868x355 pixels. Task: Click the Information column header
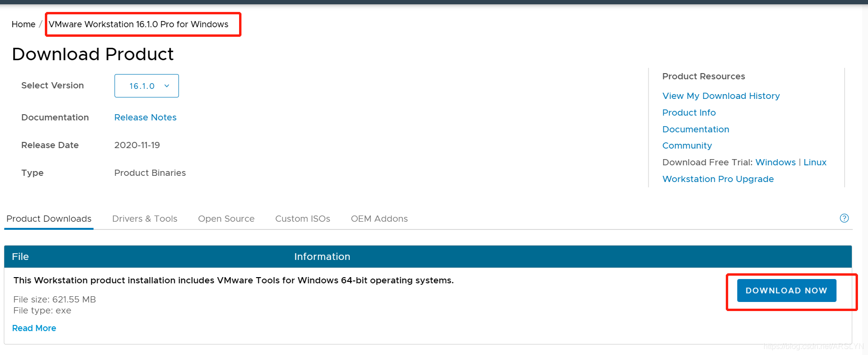(322, 257)
